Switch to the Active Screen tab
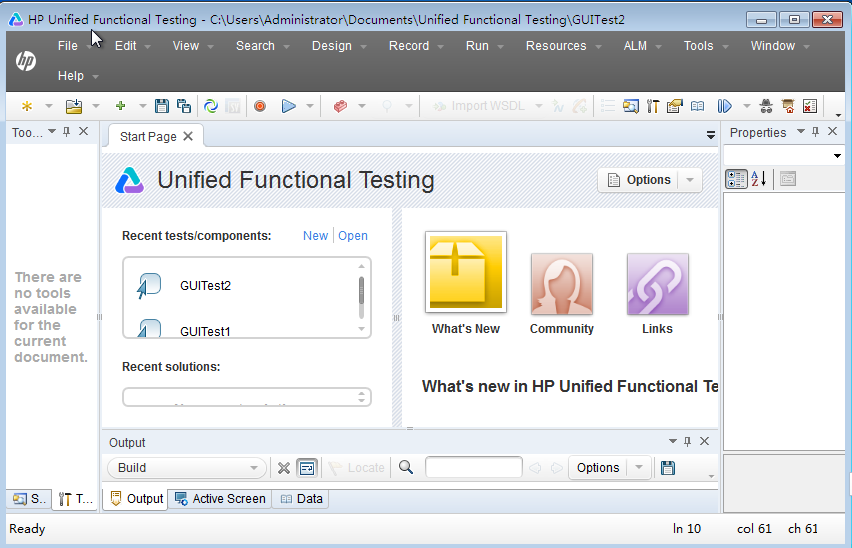 click(x=220, y=499)
